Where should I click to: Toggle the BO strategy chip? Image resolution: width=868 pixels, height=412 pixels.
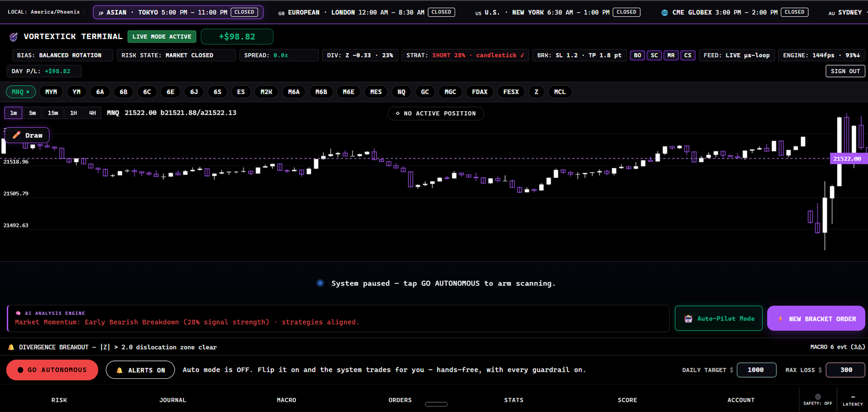click(637, 55)
